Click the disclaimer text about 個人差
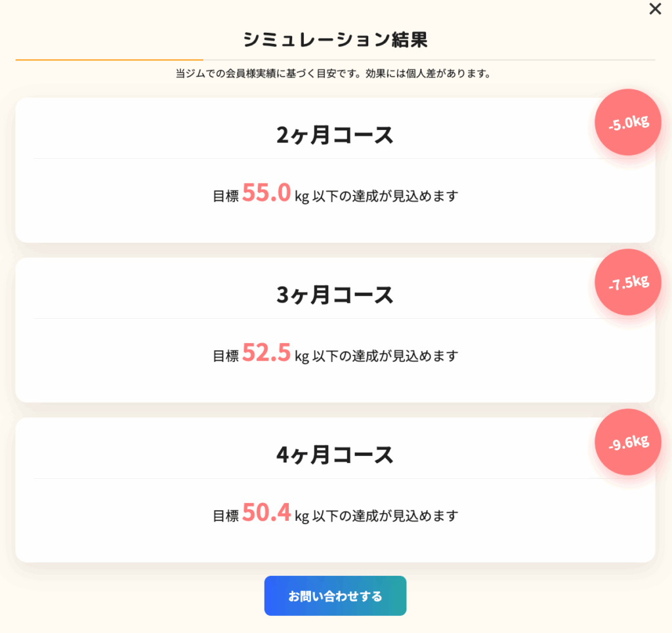This screenshot has width=672, height=633. tap(335, 74)
